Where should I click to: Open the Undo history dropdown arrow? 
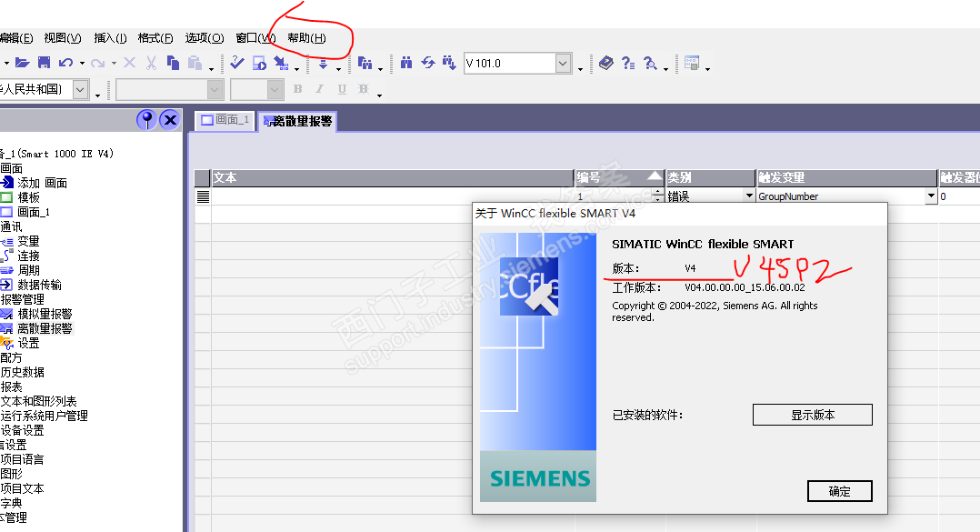pyautogui.click(x=82, y=63)
